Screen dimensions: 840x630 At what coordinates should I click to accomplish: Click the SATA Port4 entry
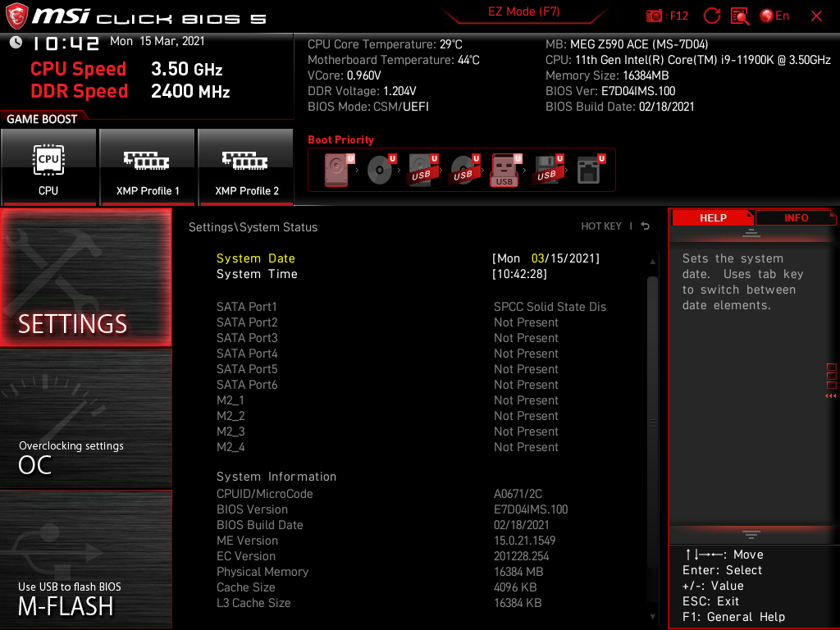[x=388, y=354]
